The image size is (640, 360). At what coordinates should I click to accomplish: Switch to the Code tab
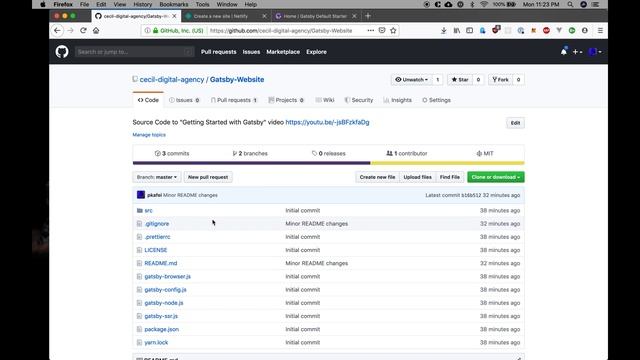148,100
